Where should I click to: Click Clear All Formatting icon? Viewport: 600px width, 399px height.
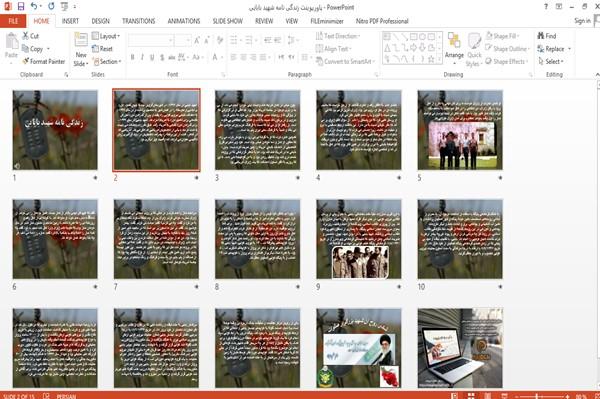[x=220, y=40]
